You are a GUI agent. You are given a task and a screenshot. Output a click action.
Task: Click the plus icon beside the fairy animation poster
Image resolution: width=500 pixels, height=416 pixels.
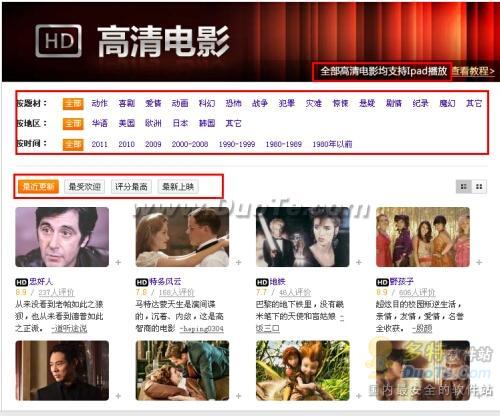[359, 396]
